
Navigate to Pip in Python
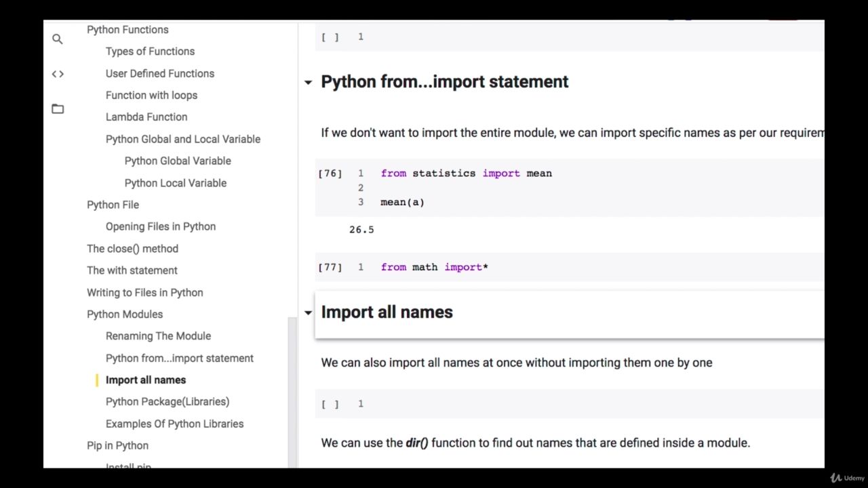pyautogui.click(x=117, y=445)
